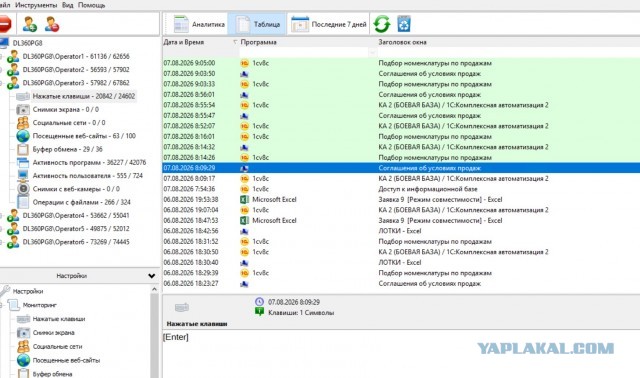Click the green key icon beside Клавиши: 1 Символы
Screen dimensions: 640x378
(259, 312)
